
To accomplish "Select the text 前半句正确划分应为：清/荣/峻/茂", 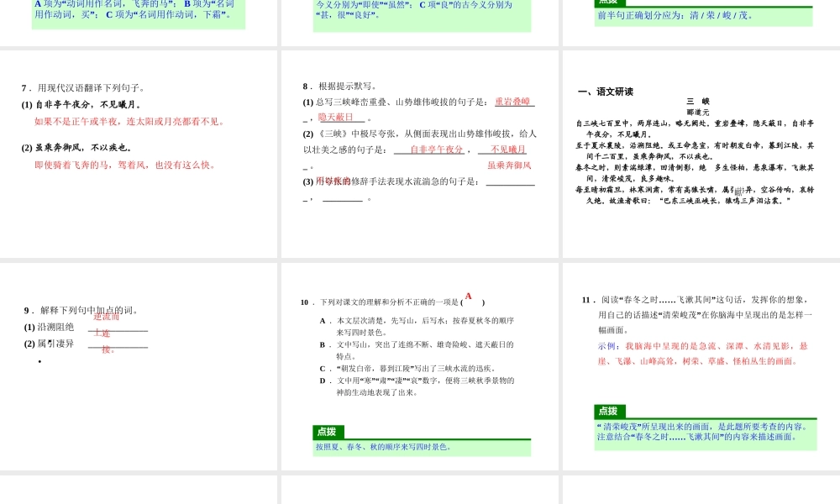I will [675, 15].
